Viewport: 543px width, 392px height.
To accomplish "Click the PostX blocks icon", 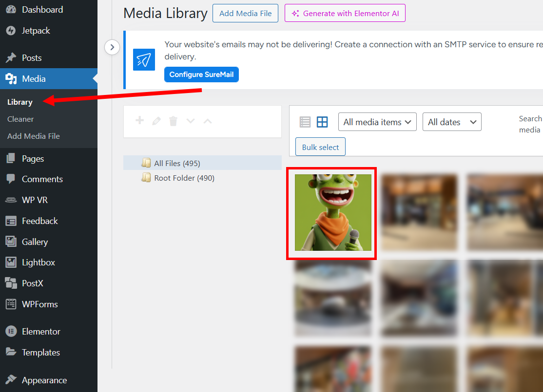I will point(11,283).
